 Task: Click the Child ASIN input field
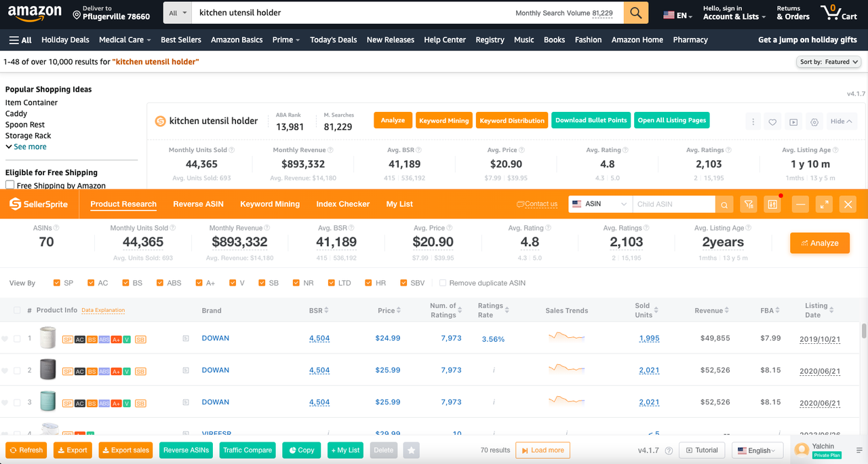[x=673, y=204]
